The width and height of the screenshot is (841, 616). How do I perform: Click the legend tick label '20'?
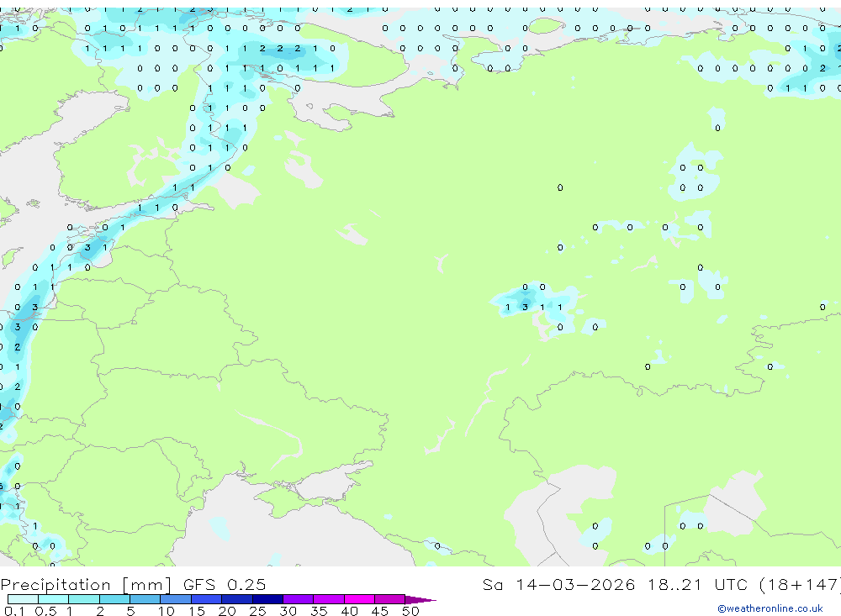click(x=227, y=611)
